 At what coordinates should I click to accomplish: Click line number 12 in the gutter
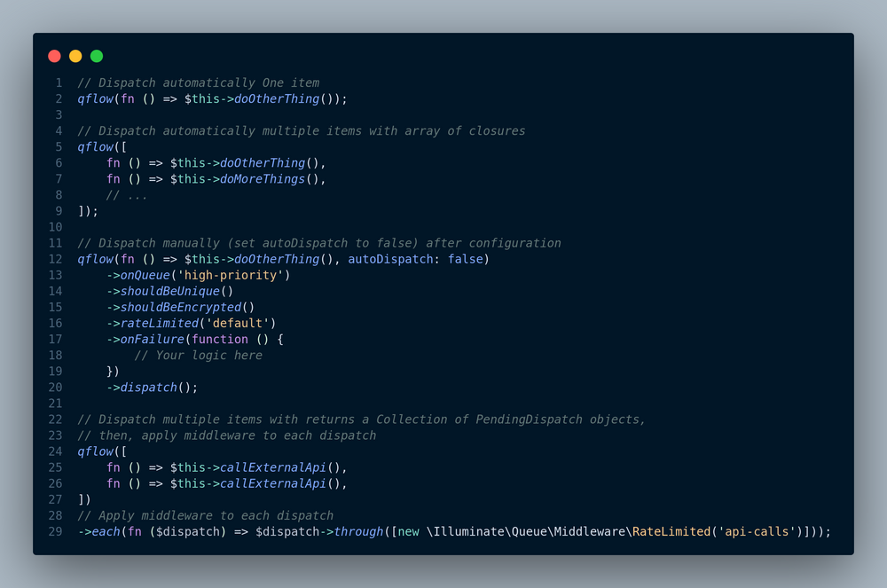pos(55,259)
